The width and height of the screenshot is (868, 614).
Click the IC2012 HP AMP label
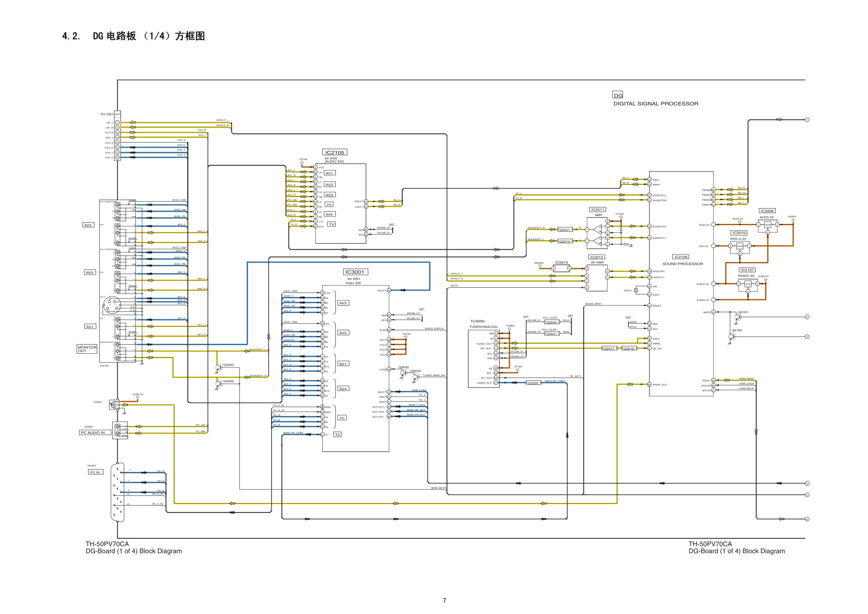click(x=596, y=257)
